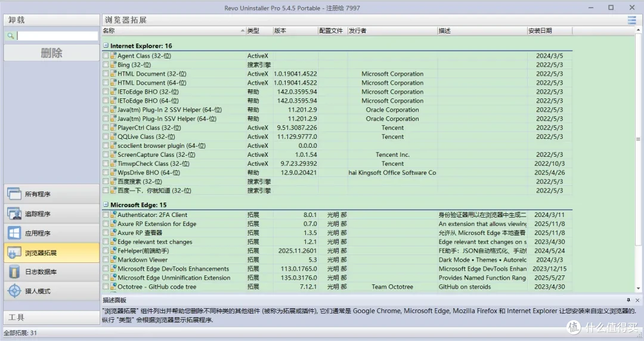Open the 所有程序 section icon
This screenshot has width=644, height=341.
tap(14, 194)
